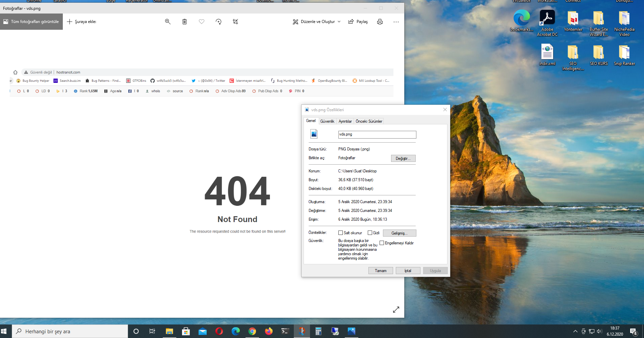Switch to the Önceki Sürümler tab
The image size is (644, 338).
369,121
